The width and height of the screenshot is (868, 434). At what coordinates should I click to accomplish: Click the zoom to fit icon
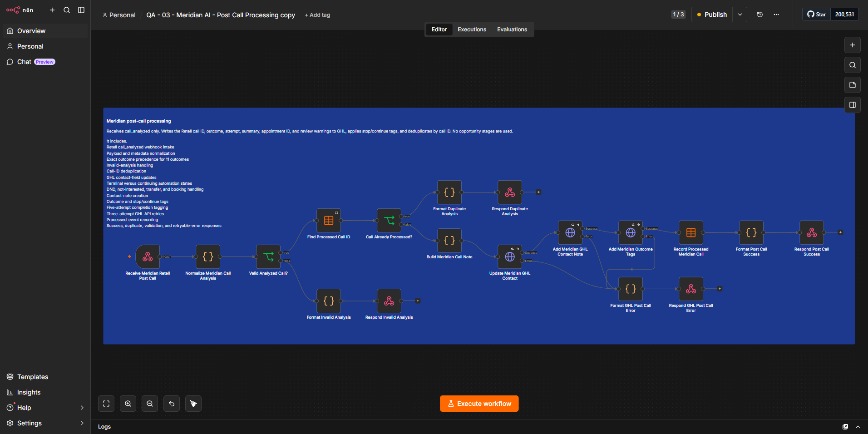click(106, 404)
